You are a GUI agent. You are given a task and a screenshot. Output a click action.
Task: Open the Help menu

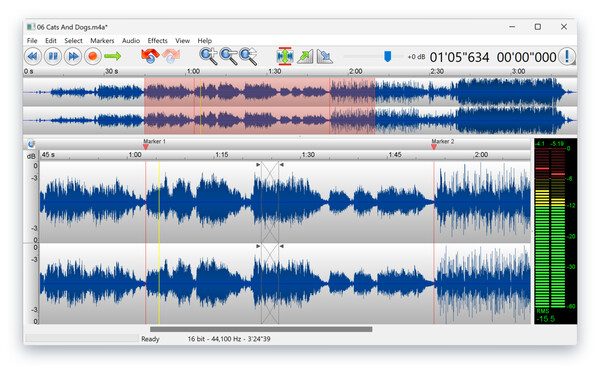205,41
